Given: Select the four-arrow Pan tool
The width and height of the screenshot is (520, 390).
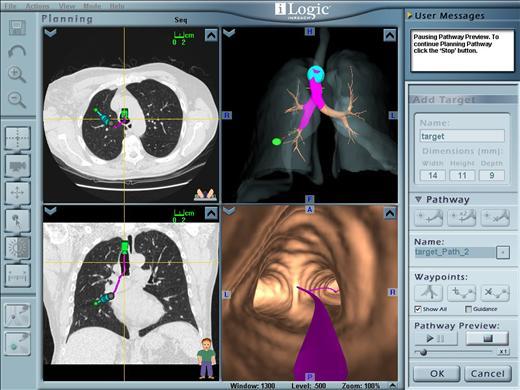Looking at the screenshot, I should pos(18,193).
